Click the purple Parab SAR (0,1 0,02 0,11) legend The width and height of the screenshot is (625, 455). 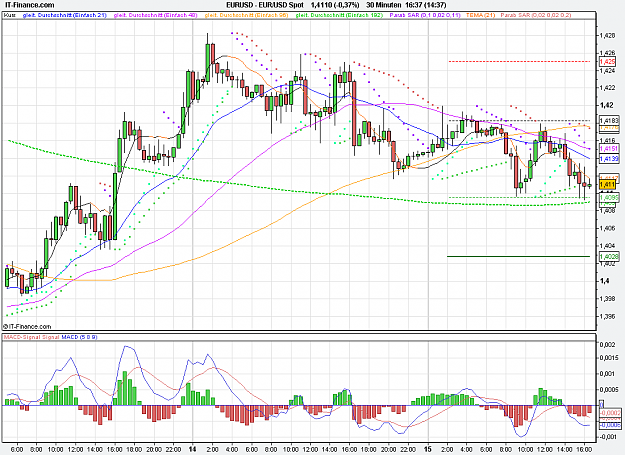(x=425, y=15)
